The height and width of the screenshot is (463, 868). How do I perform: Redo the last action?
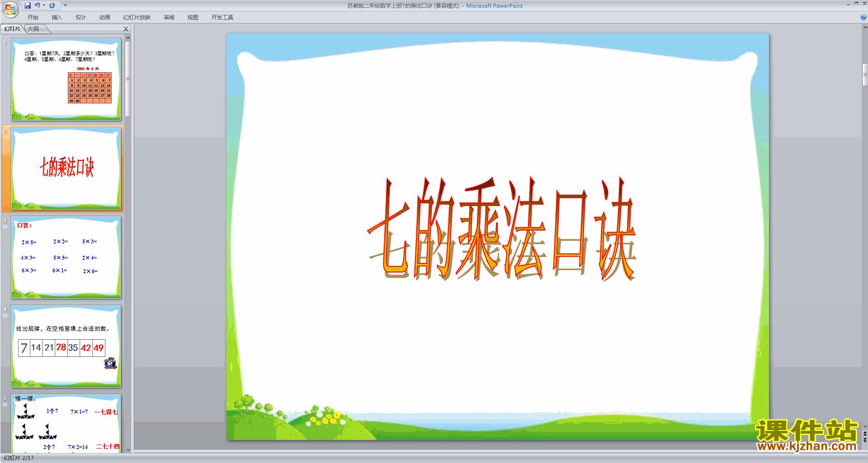pos(52,5)
